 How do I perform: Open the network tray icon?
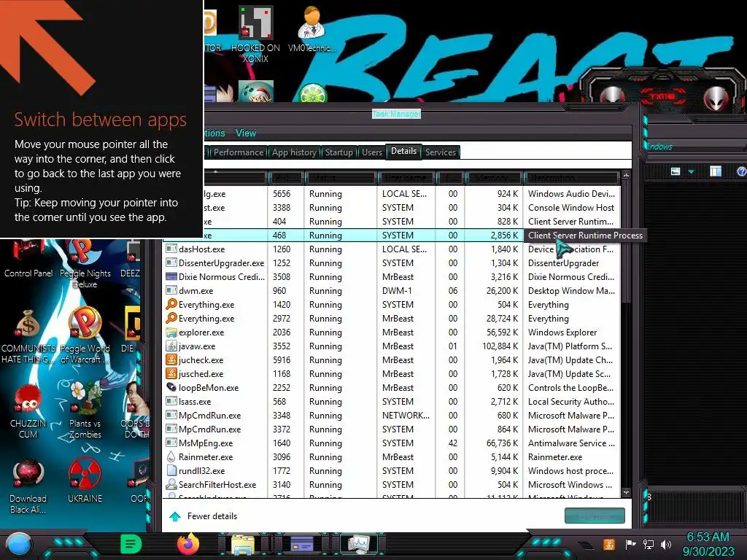click(x=648, y=544)
